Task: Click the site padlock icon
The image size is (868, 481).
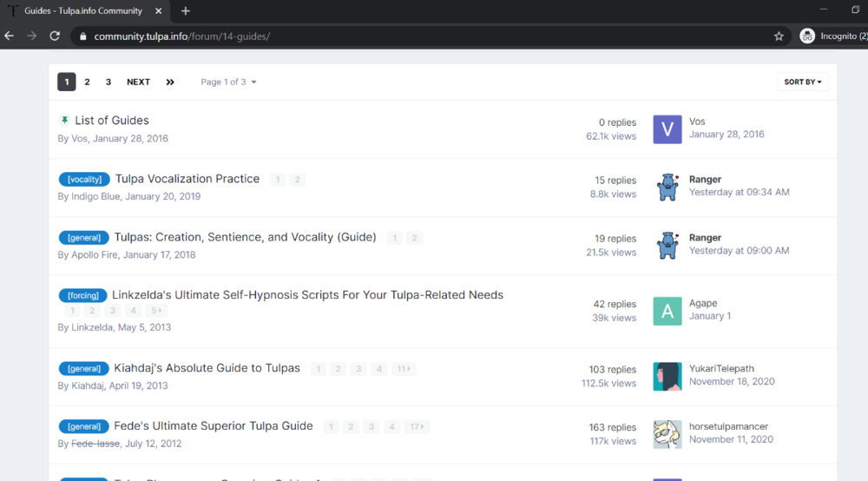Action: 83,36
